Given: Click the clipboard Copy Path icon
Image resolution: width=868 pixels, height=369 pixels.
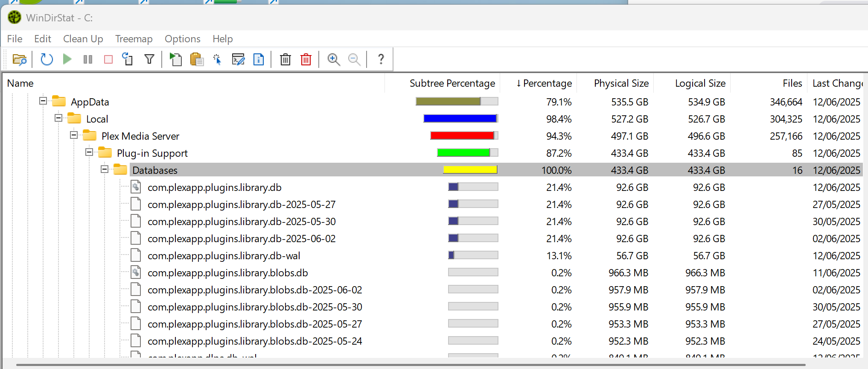Looking at the screenshot, I should [x=197, y=59].
